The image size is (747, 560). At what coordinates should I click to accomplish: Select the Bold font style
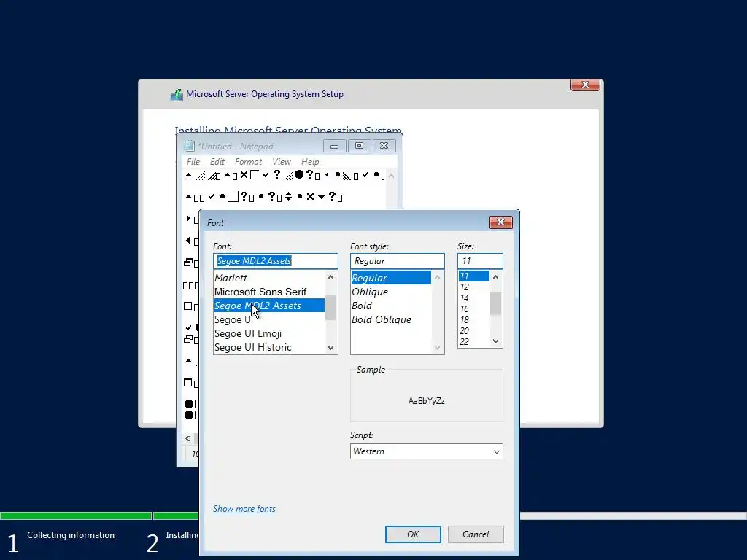[x=391, y=306]
